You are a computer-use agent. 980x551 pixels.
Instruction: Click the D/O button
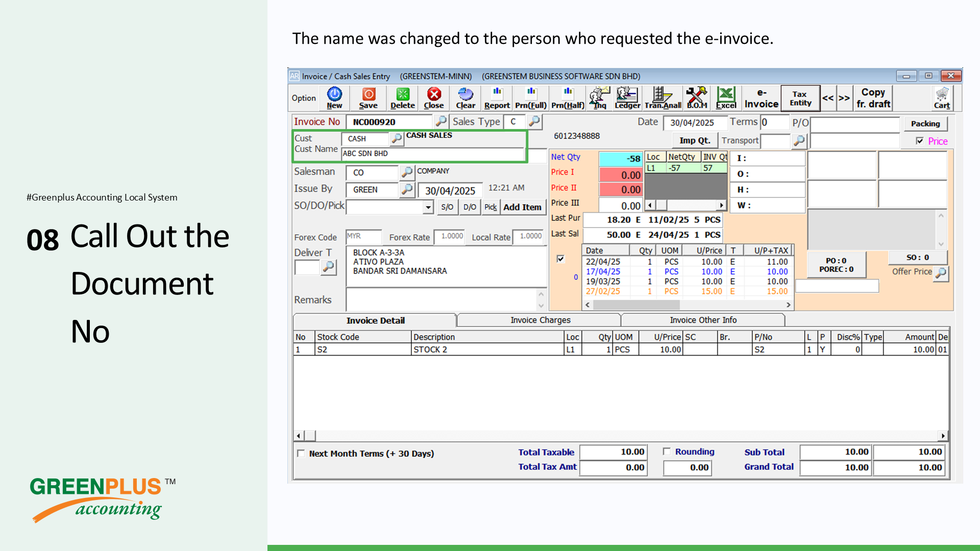tap(470, 207)
